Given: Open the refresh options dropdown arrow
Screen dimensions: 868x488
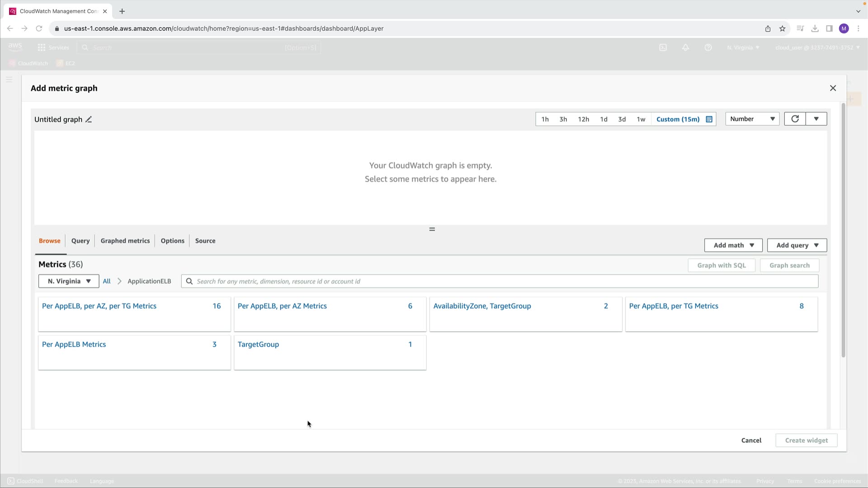Looking at the screenshot, I should click(816, 119).
